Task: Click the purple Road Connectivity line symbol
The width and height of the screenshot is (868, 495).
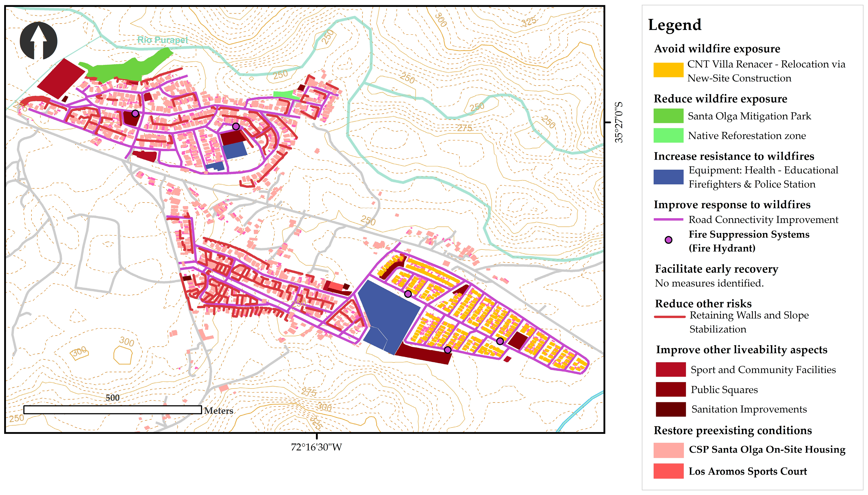Action: coord(668,220)
